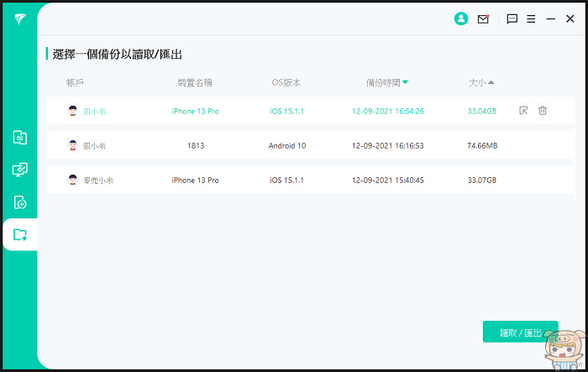The image size is (588, 372).
Task: Click the 帳戶 column header
Action: pyautogui.click(x=76, y=82)
